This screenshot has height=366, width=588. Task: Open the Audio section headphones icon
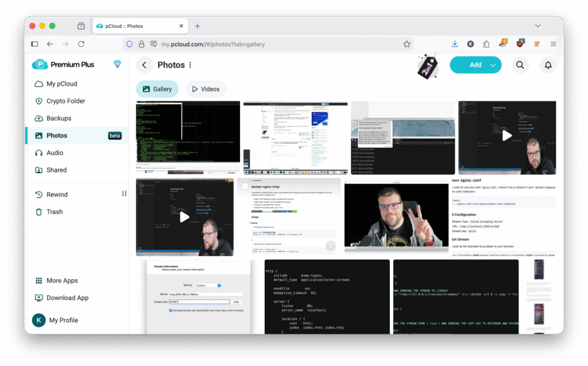[39, 153]
